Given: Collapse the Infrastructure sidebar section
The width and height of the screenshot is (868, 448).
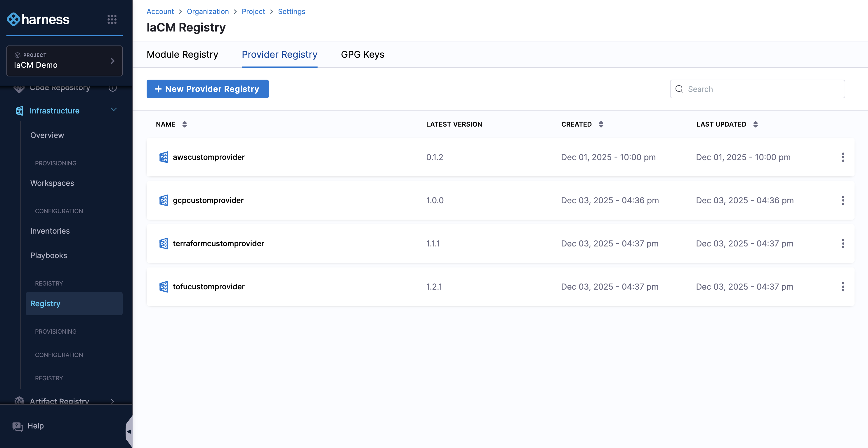Looking at the screenshot, I should point(114,110).
